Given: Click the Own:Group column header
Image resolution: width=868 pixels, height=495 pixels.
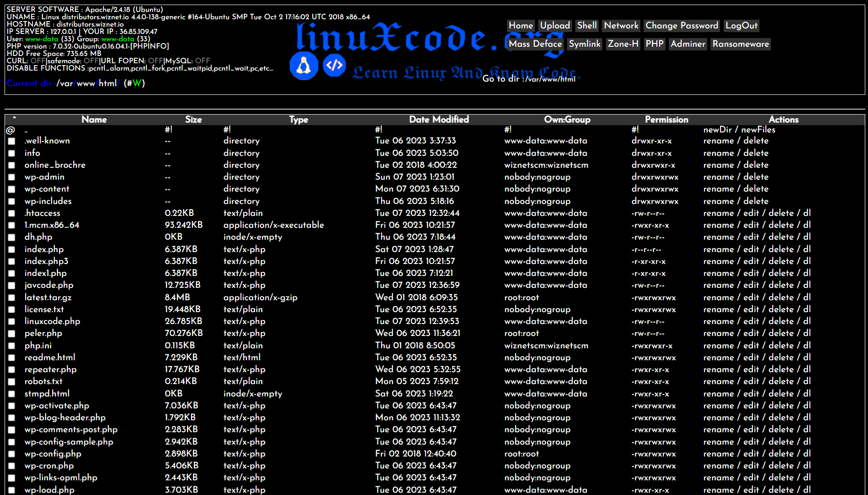Looking at the screenshot, I should 567,120.
